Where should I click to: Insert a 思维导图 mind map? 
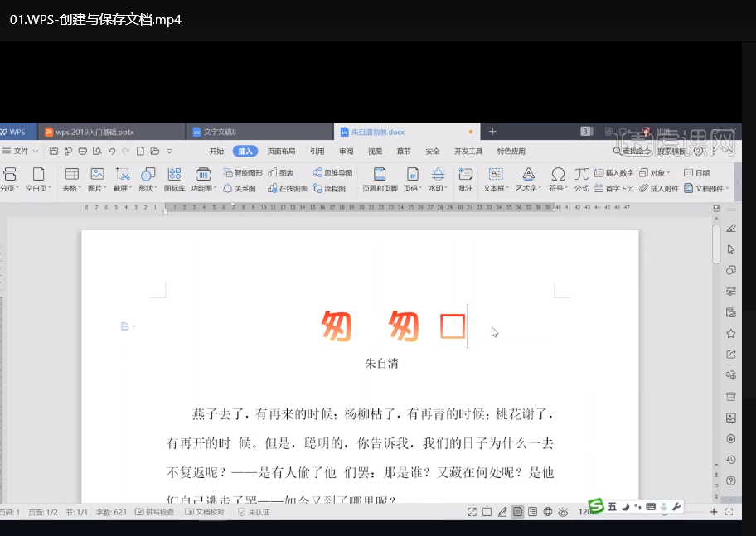332,172
